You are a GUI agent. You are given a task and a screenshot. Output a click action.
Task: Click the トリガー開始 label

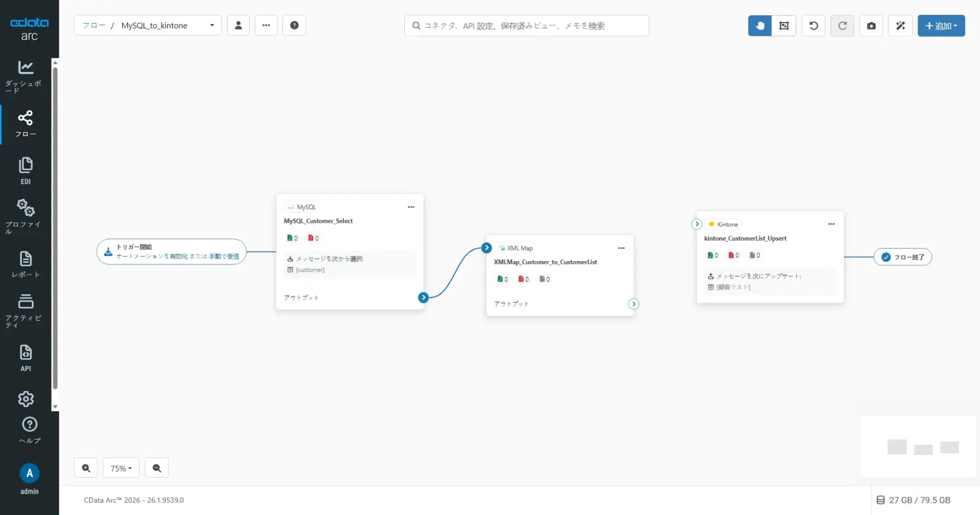134,247
